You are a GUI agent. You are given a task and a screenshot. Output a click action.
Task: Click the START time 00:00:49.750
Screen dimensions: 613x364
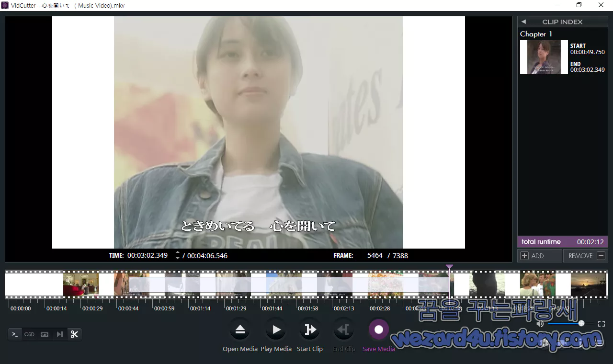coord(588,52)
